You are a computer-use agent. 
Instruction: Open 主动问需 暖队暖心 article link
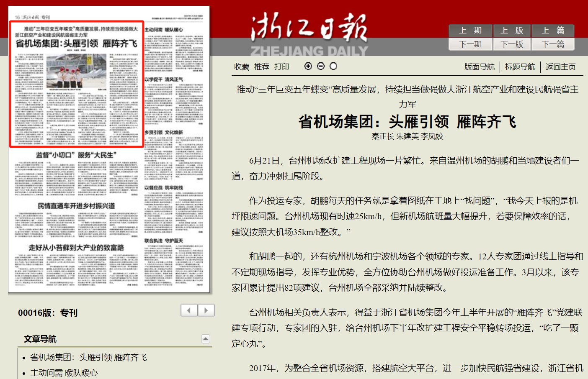[64, 373]
